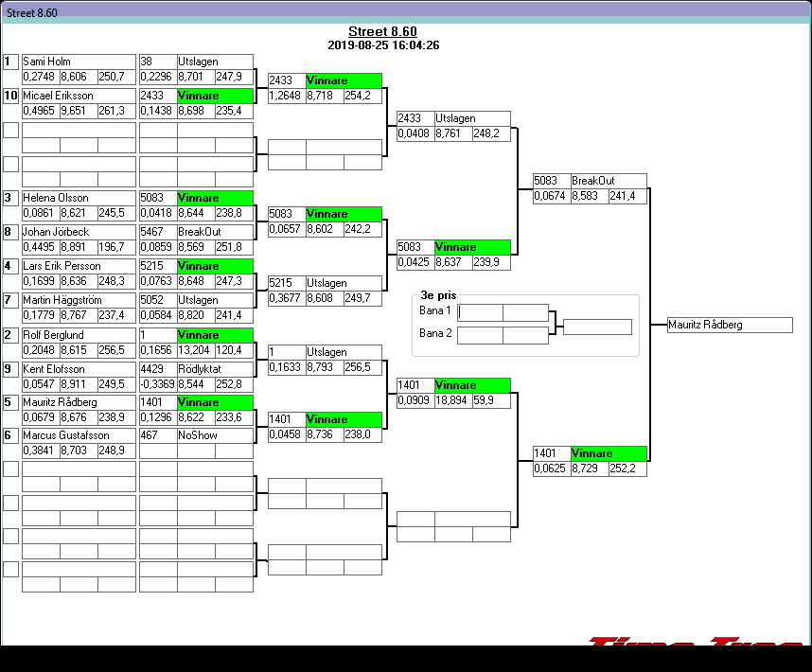Image resolution: width=812 pixels, height=672 pixels.
Task: Select the Sami Holm name cell
Action: pyautogui.click(x=79, y=62)
